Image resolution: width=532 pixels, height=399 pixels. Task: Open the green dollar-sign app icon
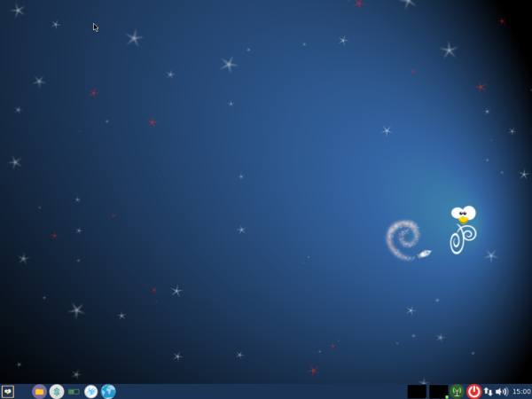[57, 392]
